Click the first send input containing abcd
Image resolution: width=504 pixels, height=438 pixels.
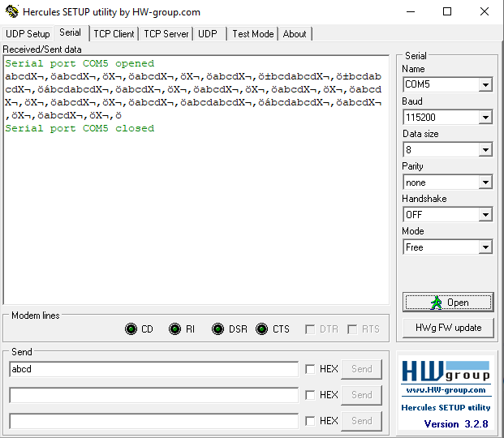tap(154, 369)
